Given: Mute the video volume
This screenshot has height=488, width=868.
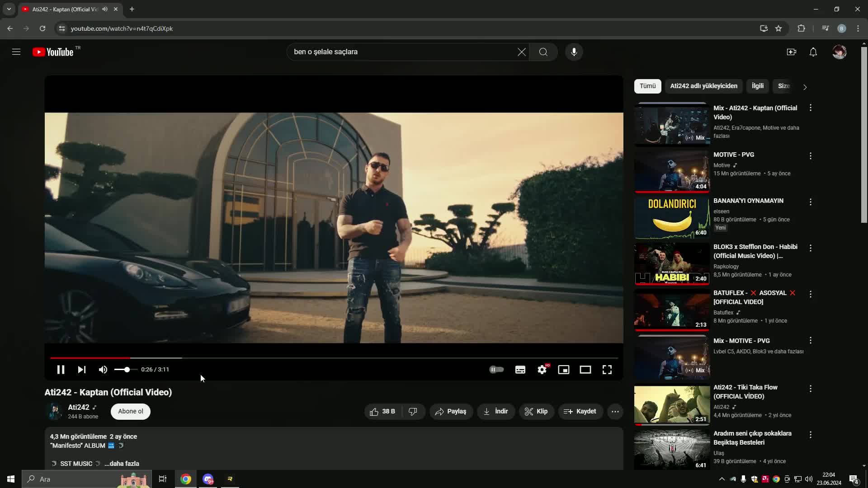Looking at the screenshot, I should [103, 370].
